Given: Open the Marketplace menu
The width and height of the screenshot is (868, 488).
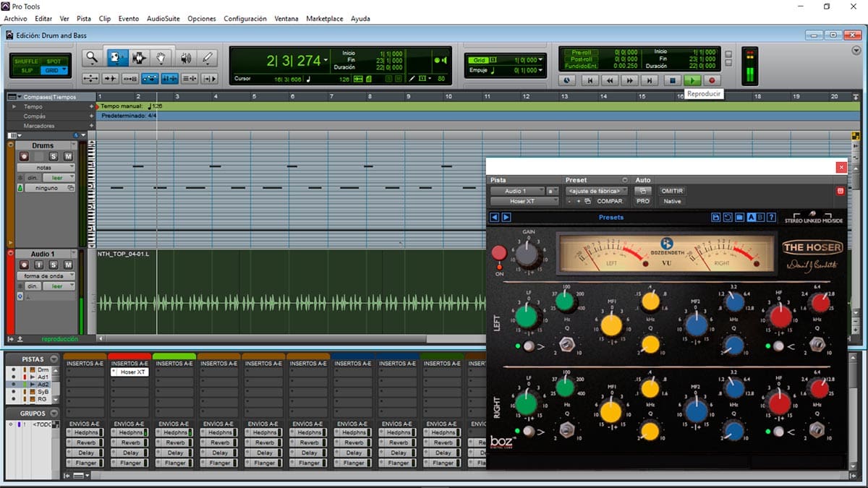Looking at the screenshot, I should (325, 18).
